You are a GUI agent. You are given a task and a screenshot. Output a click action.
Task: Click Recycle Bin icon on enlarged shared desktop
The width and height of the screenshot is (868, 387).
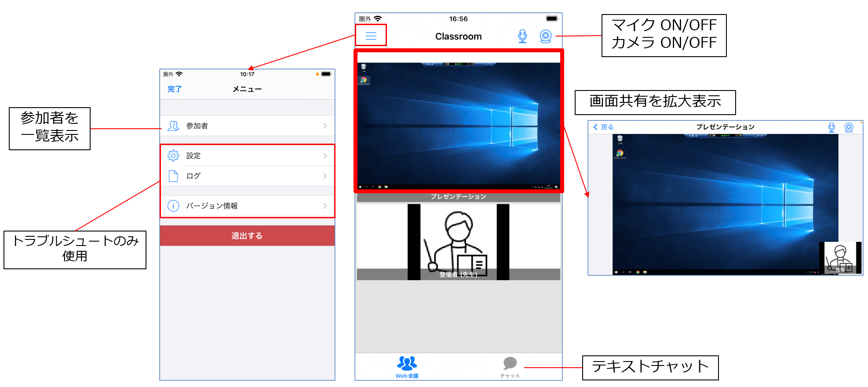[x=620, y=139]
